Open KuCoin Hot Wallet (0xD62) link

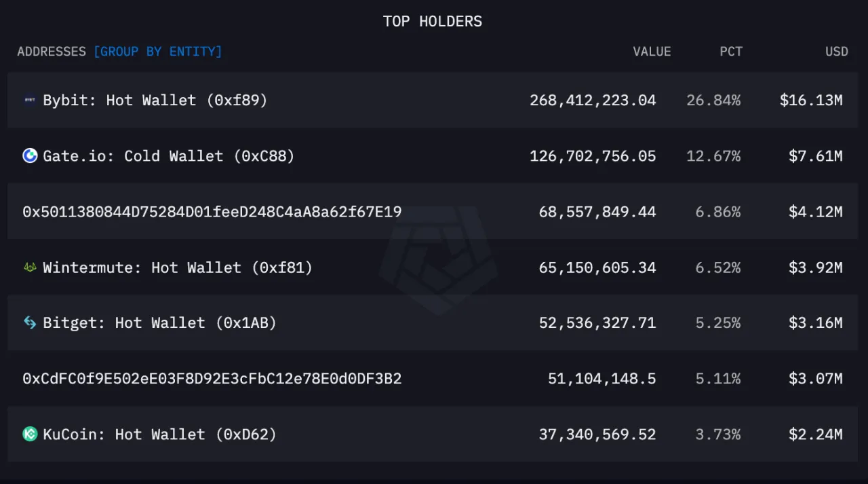click(x=160, y=434)
